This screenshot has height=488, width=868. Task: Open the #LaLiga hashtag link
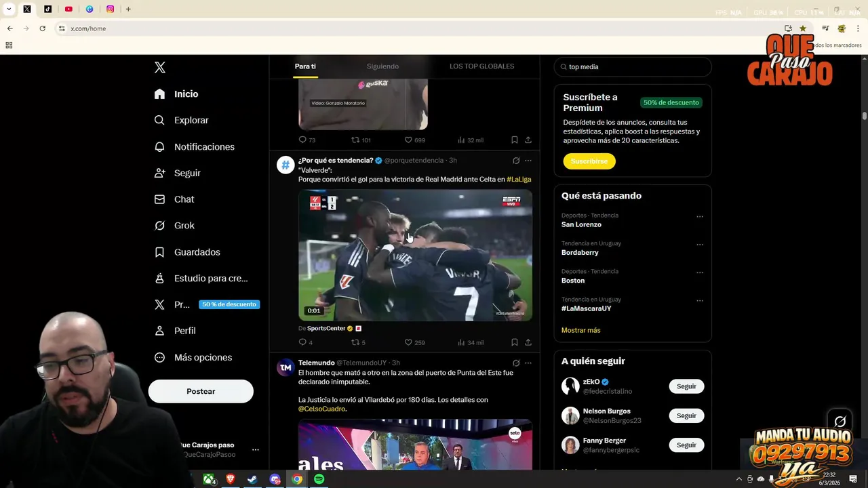(519, 180)
